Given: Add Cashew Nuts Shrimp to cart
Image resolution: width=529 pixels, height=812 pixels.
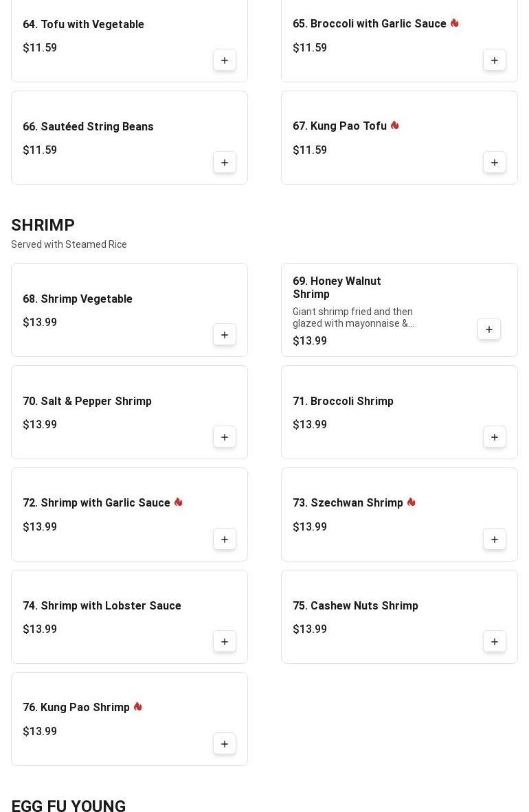Looking at the screenshot, I should click(495, 642).
